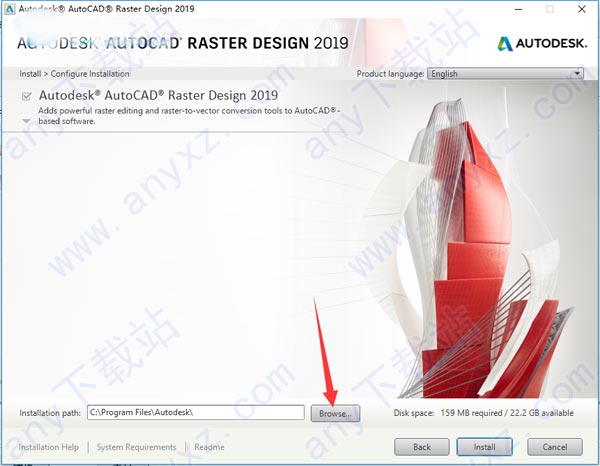
Task: Click the Autodesk AutoCAD Raster Design 2019 product title
Action: (158, 95)
